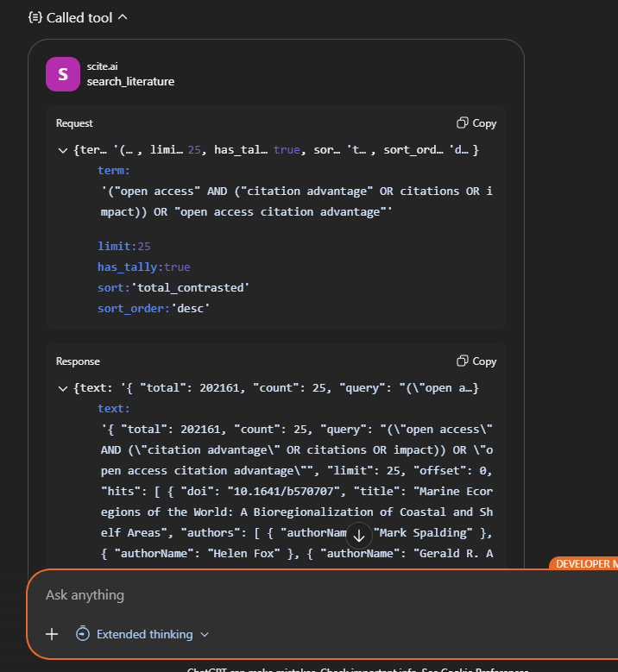
Task: Click the term key in Request
Action: pyautogui.click(x=113, y=171)
